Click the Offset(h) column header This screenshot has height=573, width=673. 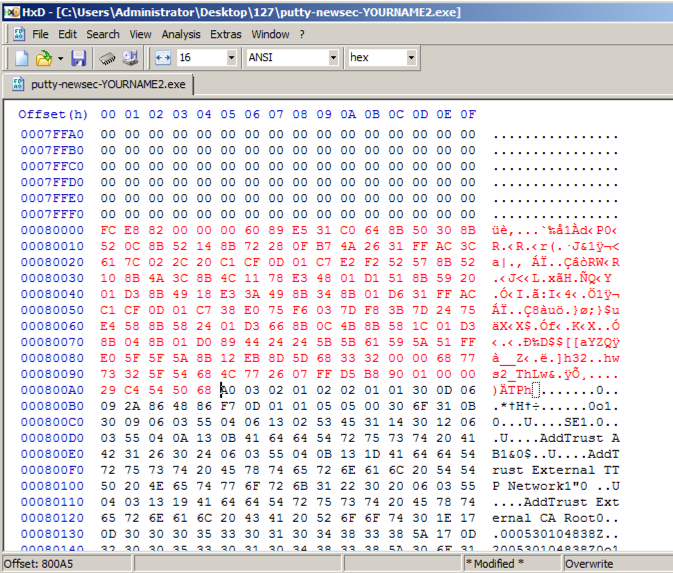(x=53, y=115)
